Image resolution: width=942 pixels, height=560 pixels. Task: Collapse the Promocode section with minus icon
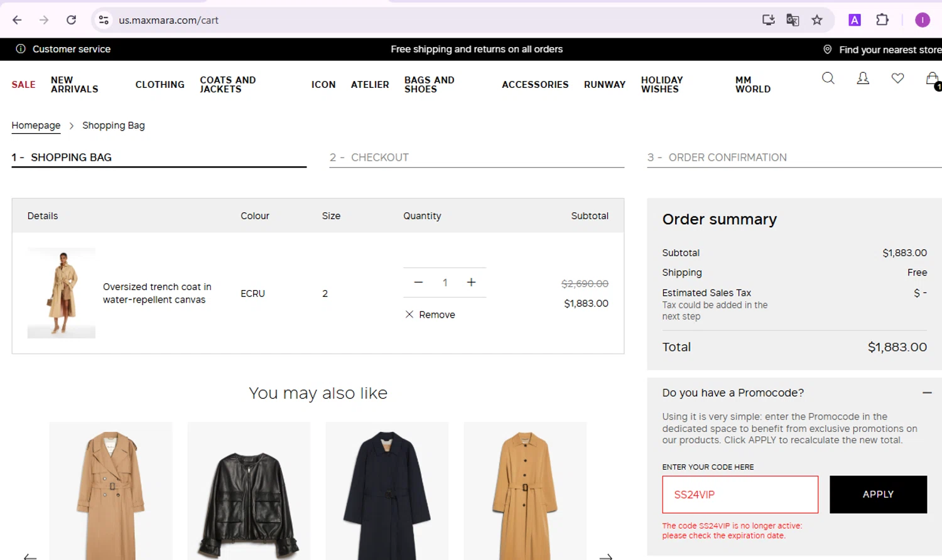pyautogui.click(x=927, y=393)
